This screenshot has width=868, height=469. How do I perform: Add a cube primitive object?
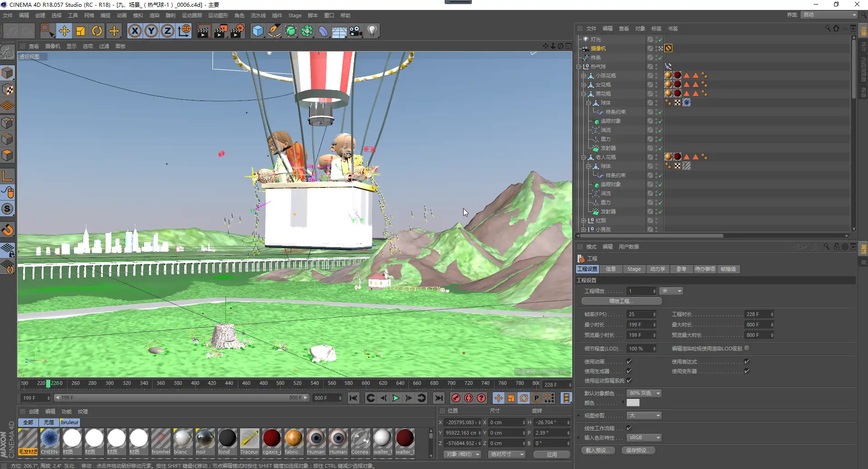pos(258,31)
